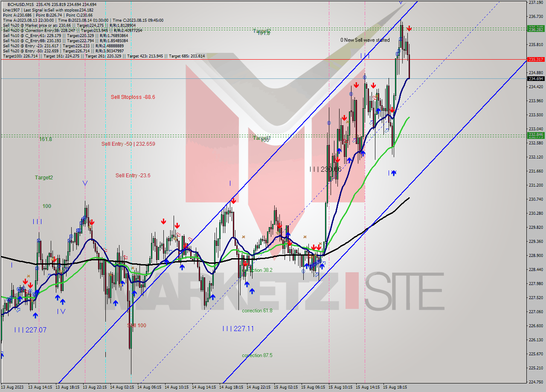Image resolution: width=546 pixels, height=392 pixels.
Task: Click the '13 Aug 18:15' time axis label
Action: (67, 387)
